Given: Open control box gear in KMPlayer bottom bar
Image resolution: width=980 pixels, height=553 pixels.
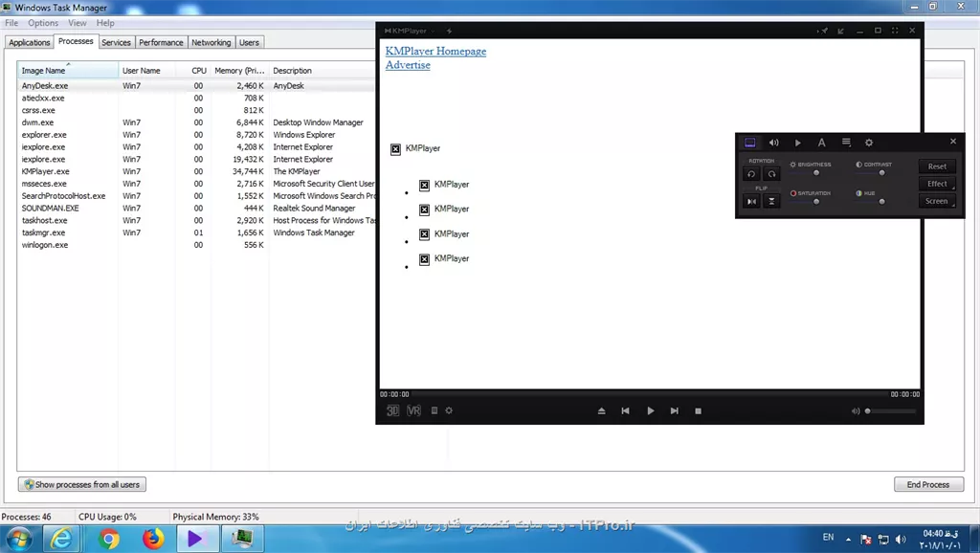Looking at the screenshot, I should (449, 410).
